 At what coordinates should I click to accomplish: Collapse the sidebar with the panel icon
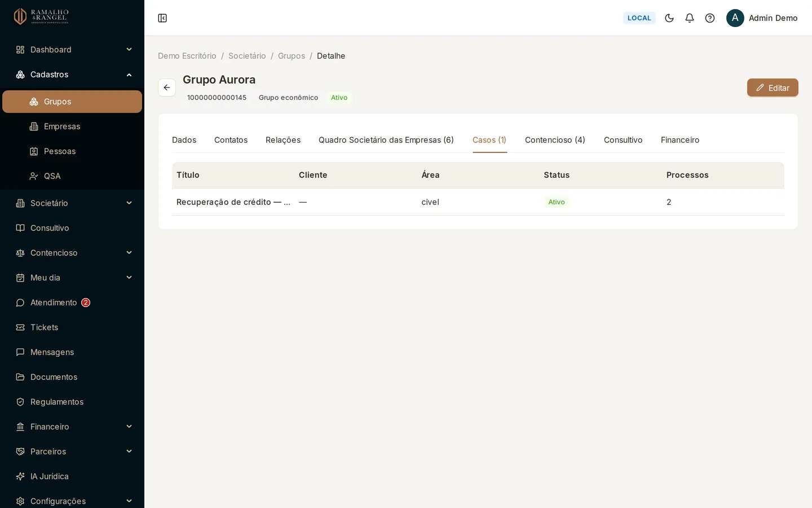[162, 18]
